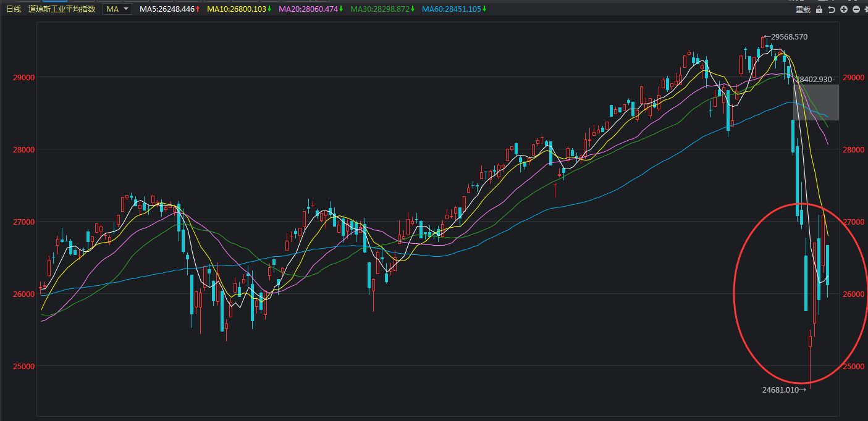This screenshot has height=421, width=868.
Task: Open the MA indicator dropdown
Action: pos(117,9)
